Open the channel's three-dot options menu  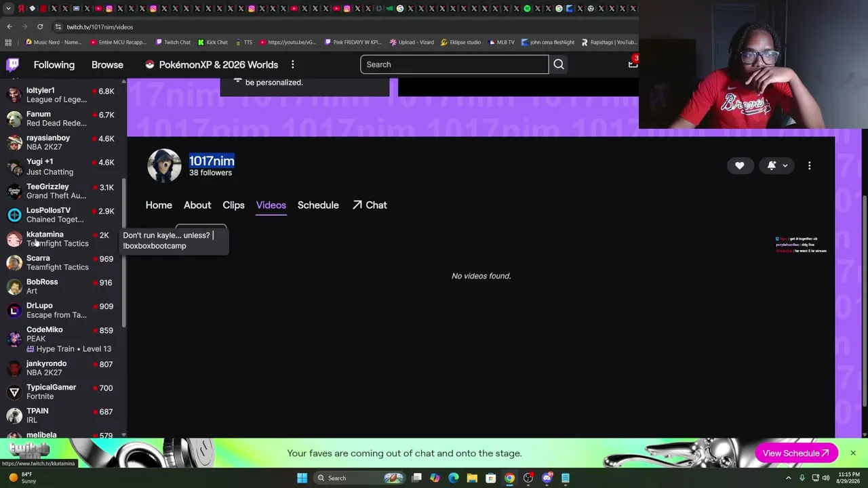(809, 165)
